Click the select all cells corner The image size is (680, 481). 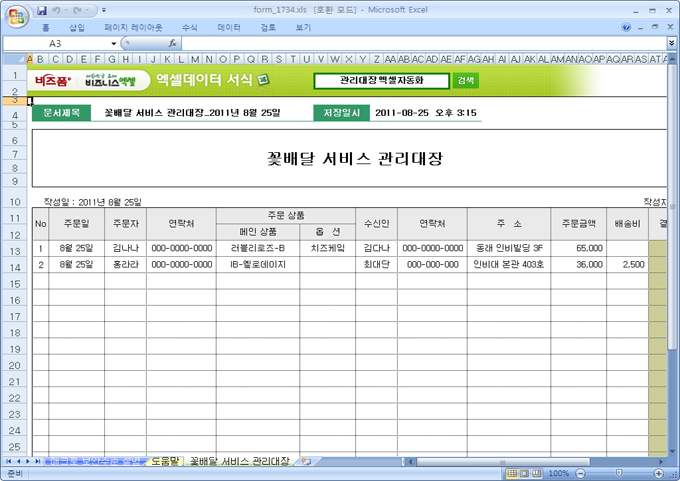[15, 58]
